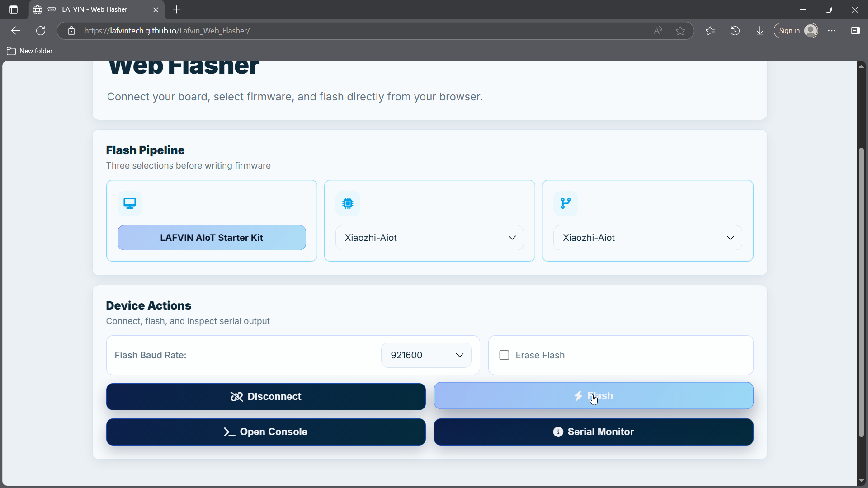Select the LAFVIN - Web Flasher tab
The height and width of the screenshot is (488, 868).
point(96,9)
